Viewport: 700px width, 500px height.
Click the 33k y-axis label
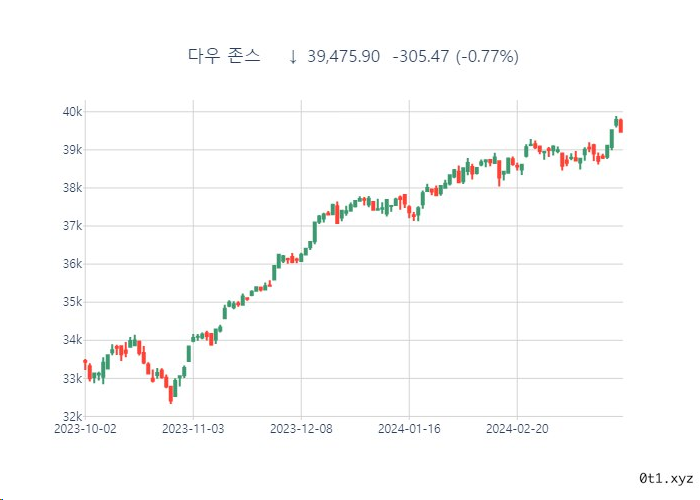(x=72, y=379)
